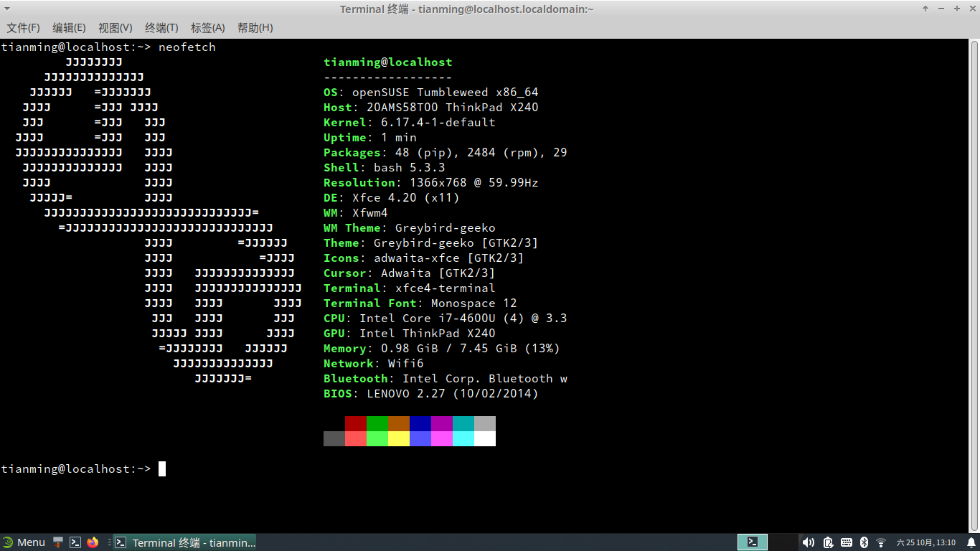Viewport: 980px width, 551px height.
Task: Open the 编辑(E) menu
Action: click(69, 27)
